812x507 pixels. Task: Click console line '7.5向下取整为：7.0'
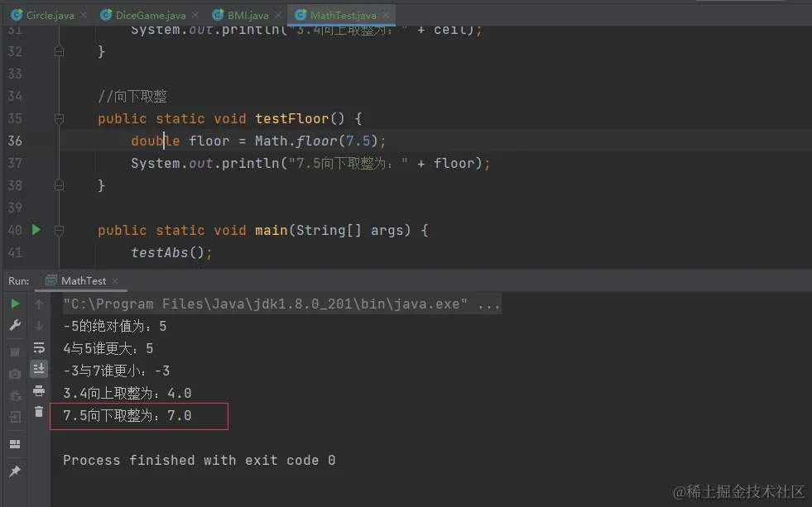[x=127, y=415]
